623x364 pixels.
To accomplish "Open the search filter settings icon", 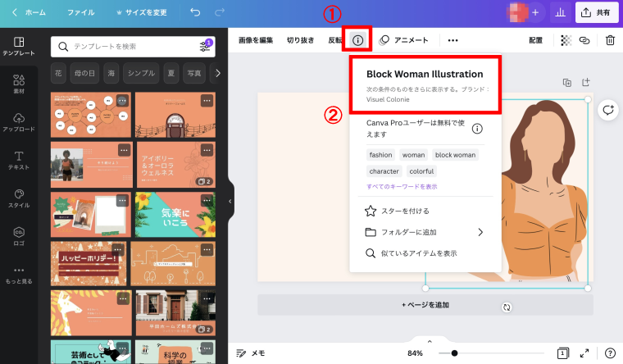I will tap(205, 46).
